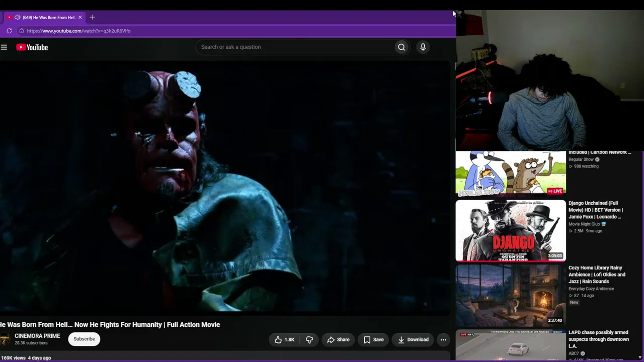This screenshot has height=362, width=644.
Task: Dislike the video with the thumbs-down icon
Action: 309,340
